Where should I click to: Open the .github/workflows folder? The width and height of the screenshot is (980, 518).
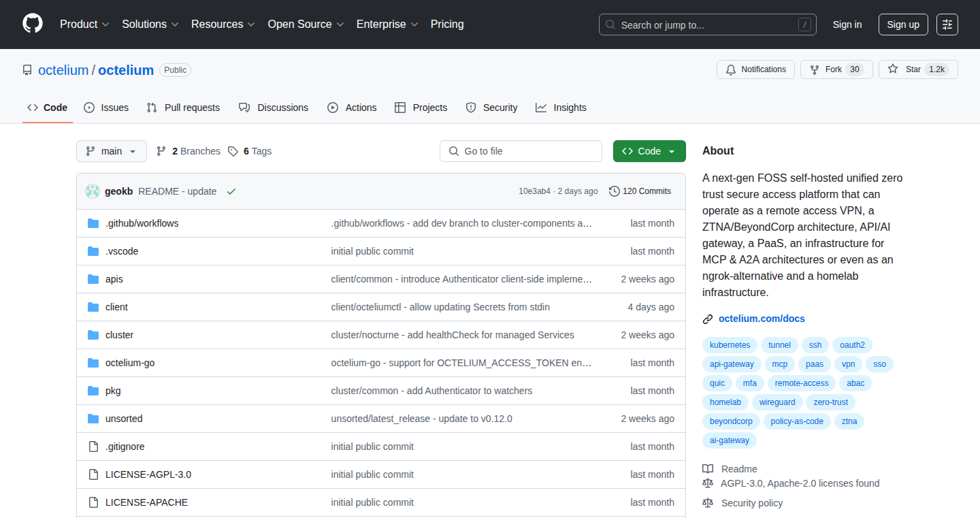point(142,223)
